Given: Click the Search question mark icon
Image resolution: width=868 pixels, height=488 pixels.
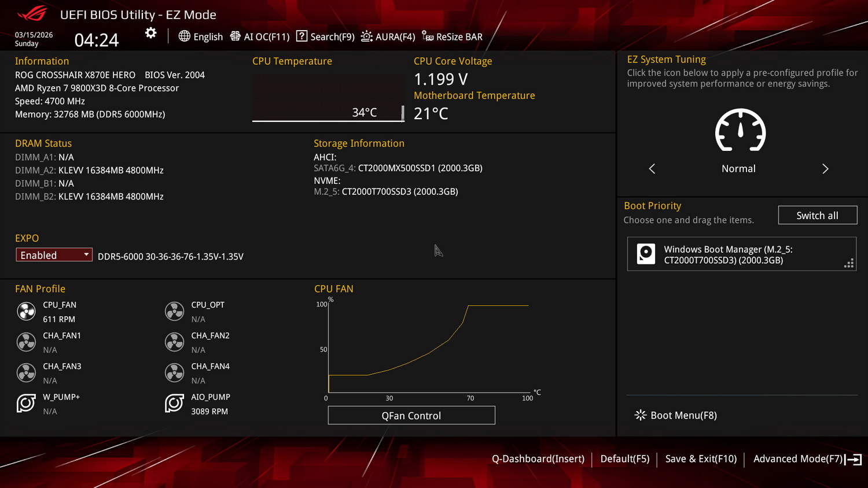Looking at the screenshot, I should click(301, 36).
